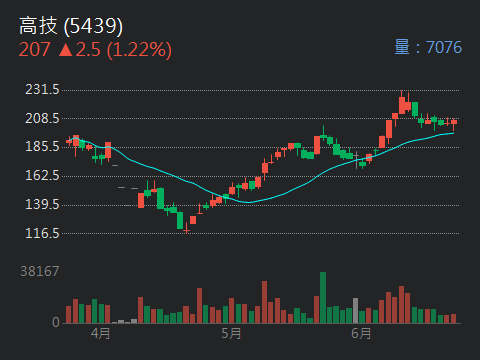Click the current price 207
480x360 pixels.
tap(34, 49)
